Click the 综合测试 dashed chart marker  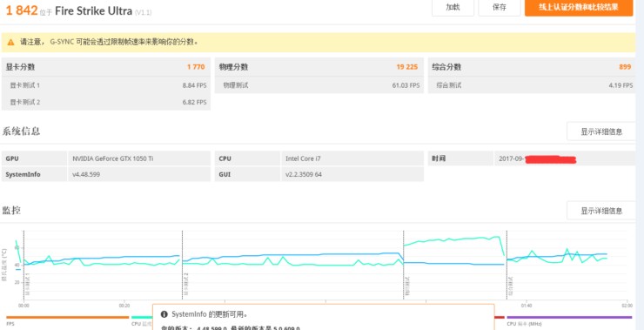(x=506, y=265)
